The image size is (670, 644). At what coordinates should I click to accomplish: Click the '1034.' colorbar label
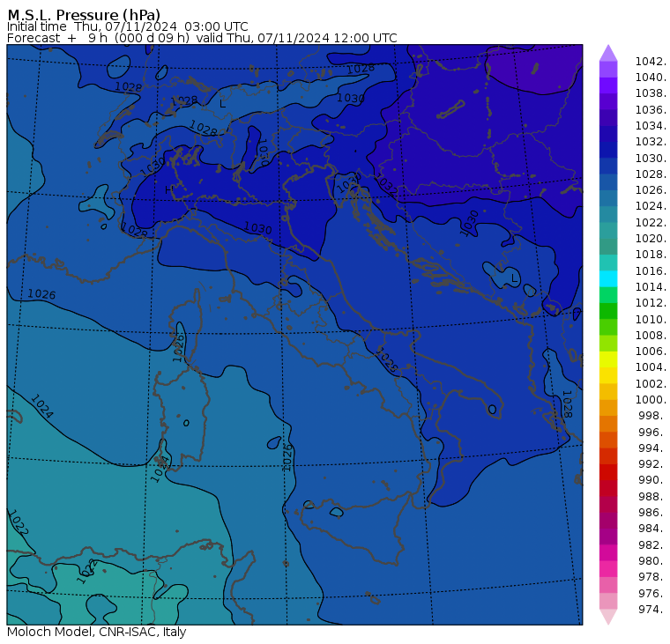click(651, 126)
